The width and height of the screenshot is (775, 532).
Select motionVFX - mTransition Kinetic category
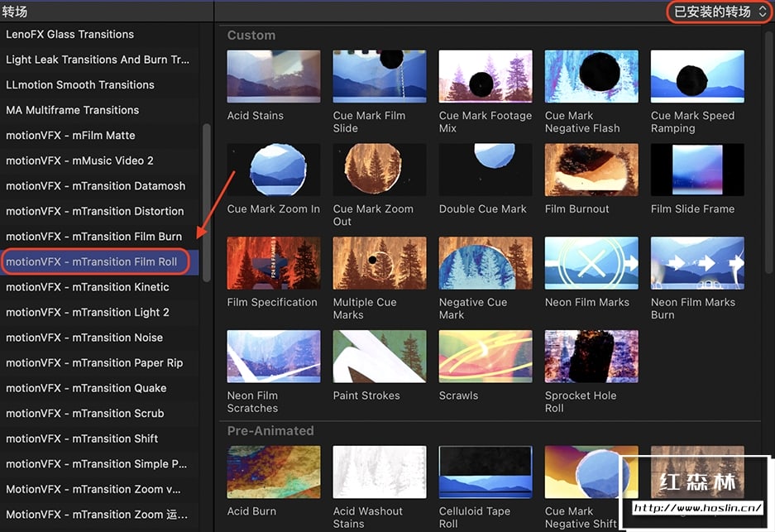click(99, 287)
